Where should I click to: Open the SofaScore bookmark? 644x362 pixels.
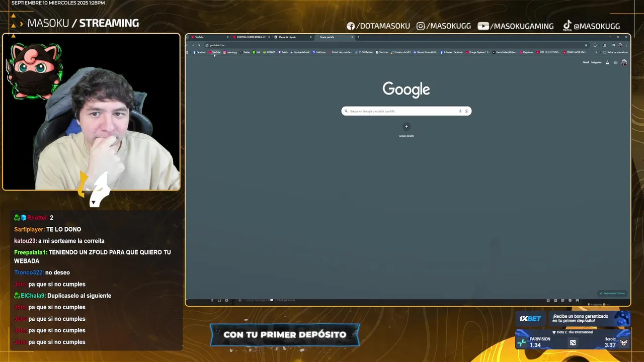pyautogui.click(x=319, y=52)
